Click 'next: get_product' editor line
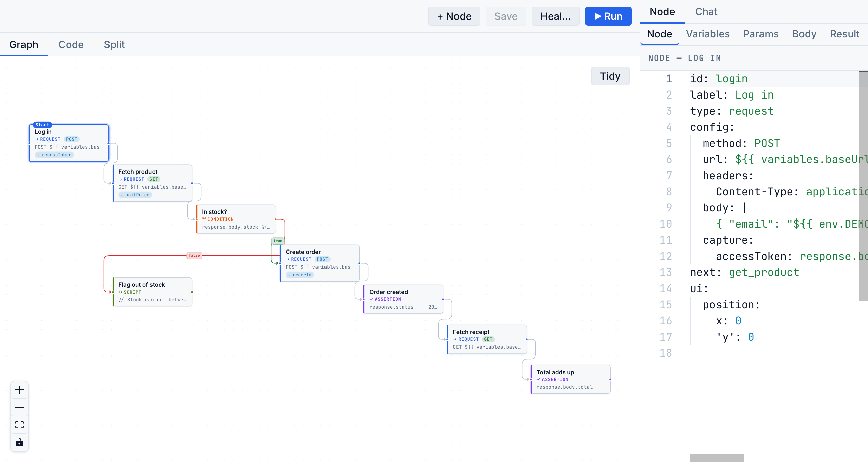This screenshot has width=868, height=462. 744,272
